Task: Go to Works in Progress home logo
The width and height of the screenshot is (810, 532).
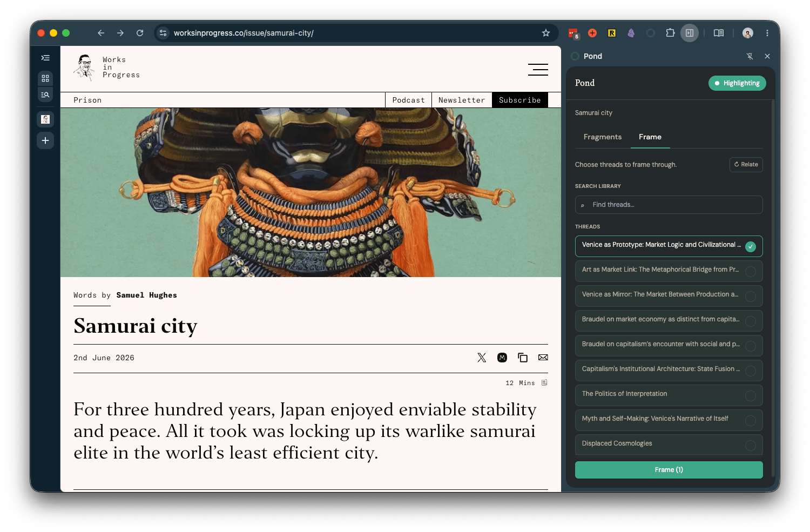Action: click(106, 68)
